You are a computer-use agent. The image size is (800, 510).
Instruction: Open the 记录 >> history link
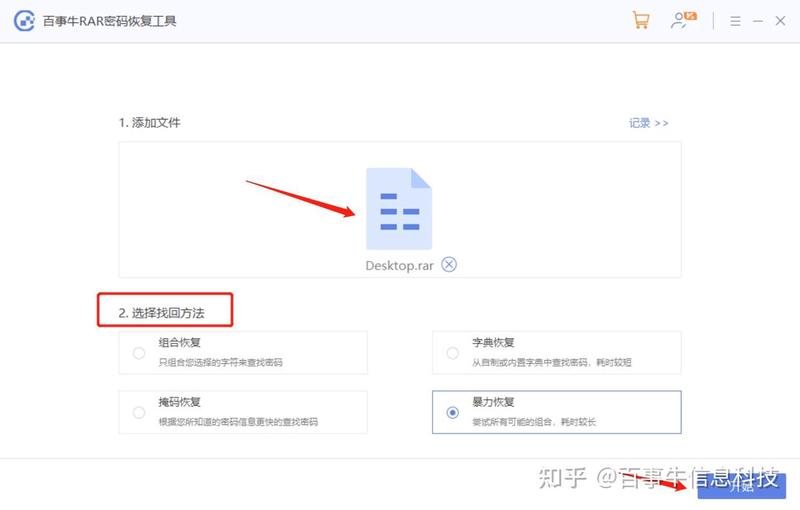[648, 123]
